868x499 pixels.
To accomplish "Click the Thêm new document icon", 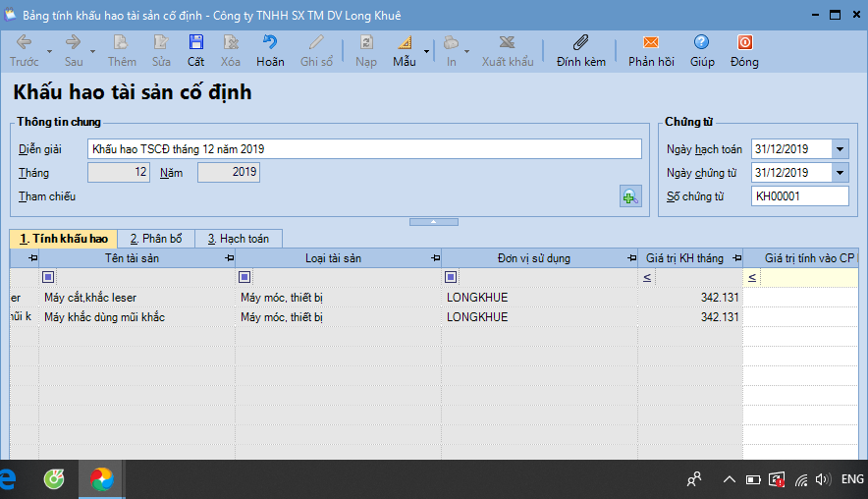I will coord(121,42).
